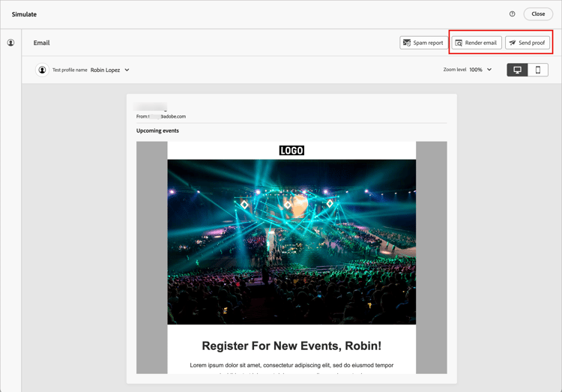Image resolution: width=562 pixels, height=392 pixels.
Task: Switch to mobile preview mode
Action: [537, 70]
